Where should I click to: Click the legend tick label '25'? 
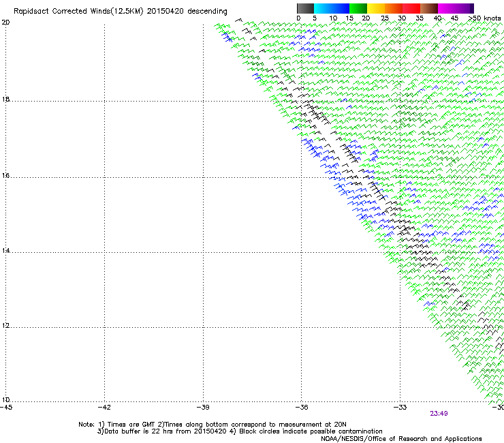(385, 18)
